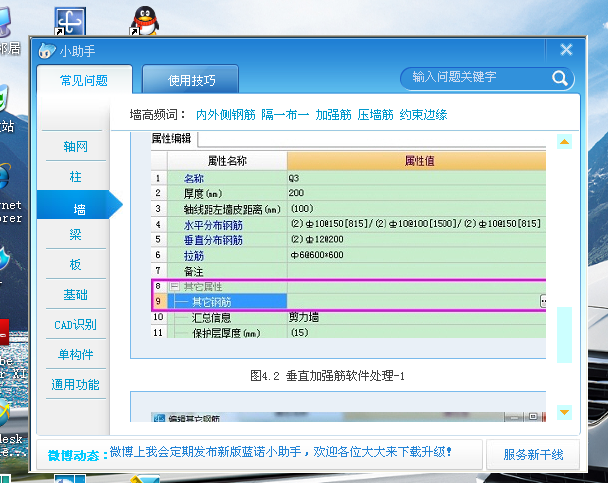
Task: Click the 保护层厚度(mm) tree row
Action: tap(349, 333)
